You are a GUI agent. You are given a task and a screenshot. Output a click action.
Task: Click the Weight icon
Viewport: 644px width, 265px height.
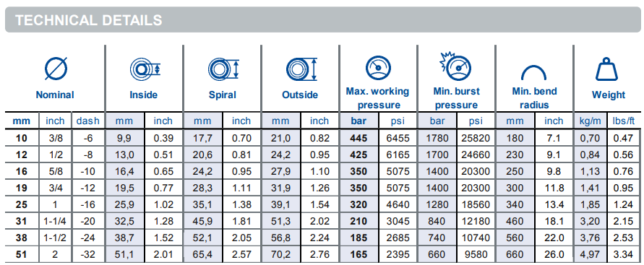(608, 69)
